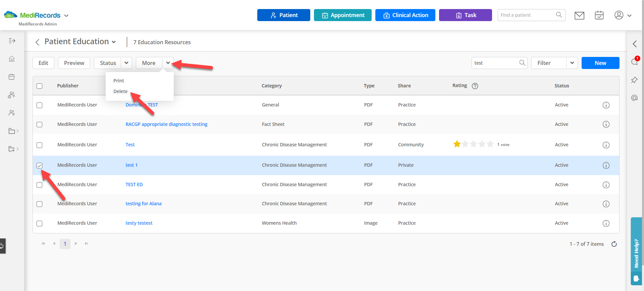
Task: Open the test 1 resource link
Action: (131, 165)
